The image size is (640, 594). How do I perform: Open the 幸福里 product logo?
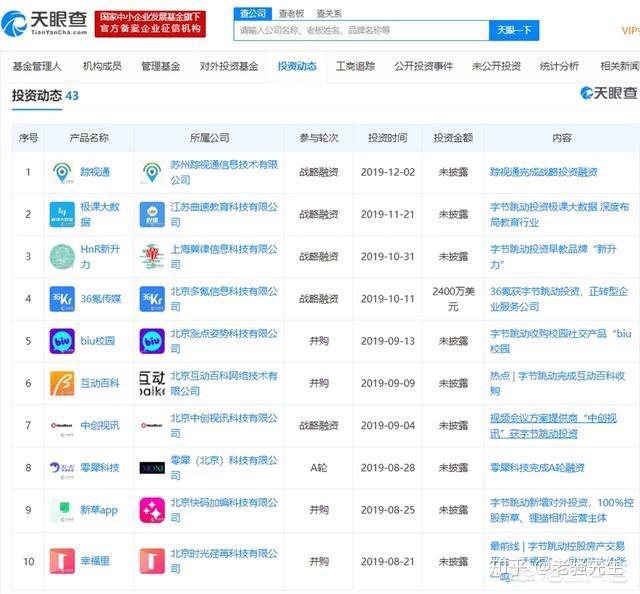62,561
